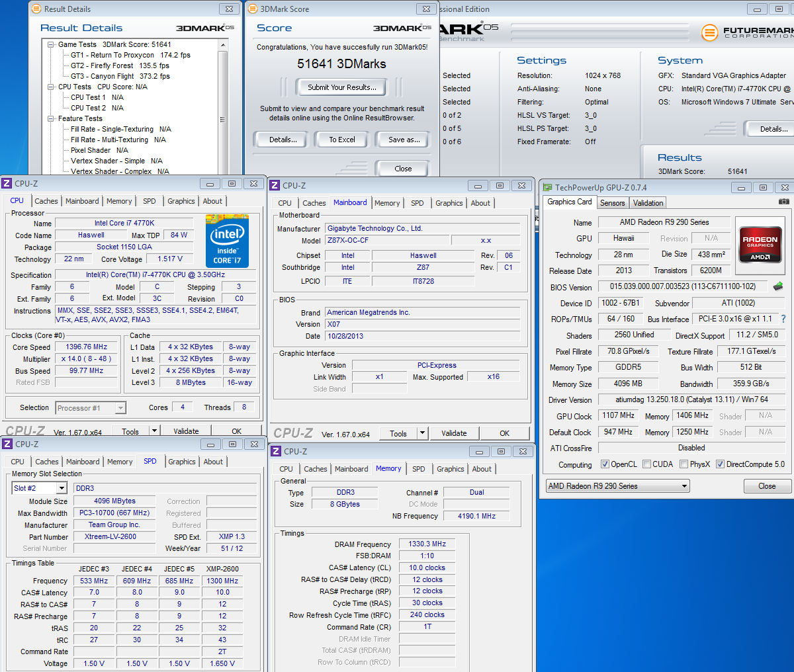Click the Result Details window title icon

coord(37,9)
